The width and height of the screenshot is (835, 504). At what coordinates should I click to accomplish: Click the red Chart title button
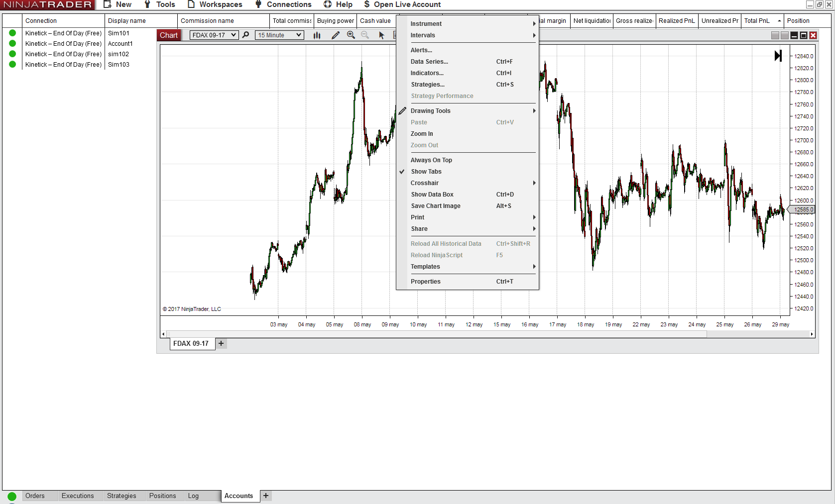pyautogui.click(x=169, y=35)
